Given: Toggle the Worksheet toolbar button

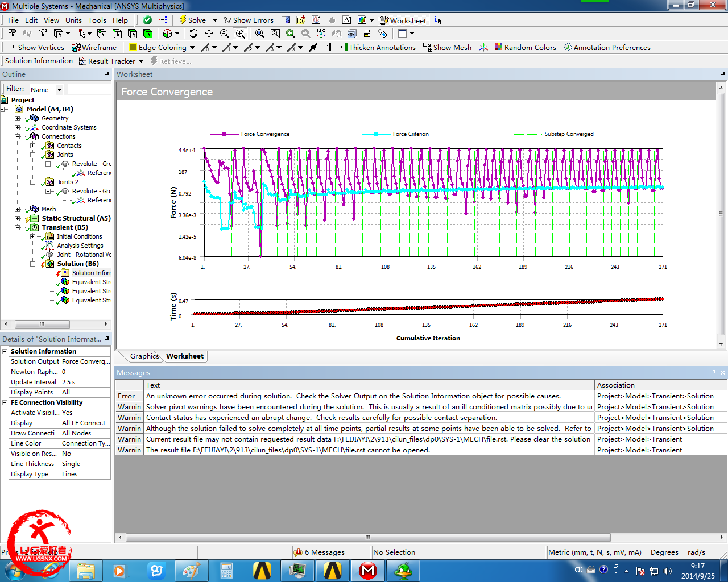Looking at the screenshot, I should pos(403,20).
